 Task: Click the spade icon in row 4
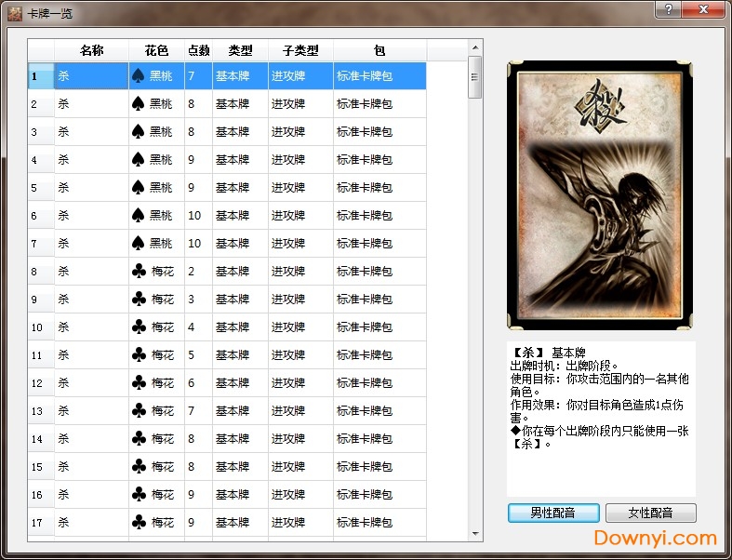pyautogui.click(x=139, y=160)
